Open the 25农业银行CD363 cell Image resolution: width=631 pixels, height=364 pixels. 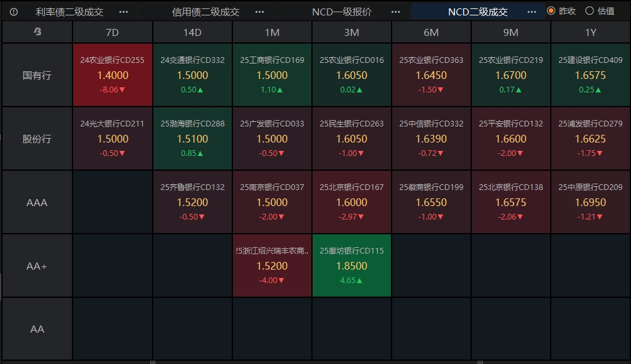click(431, 75)
